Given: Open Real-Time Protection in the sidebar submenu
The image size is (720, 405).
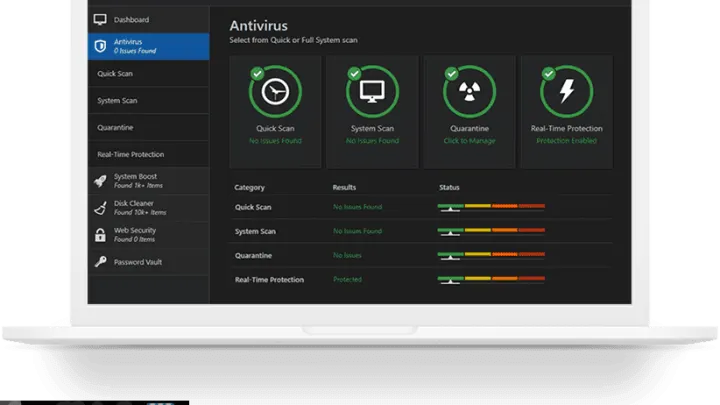Looking at the screenshot, I should point(148,154).
